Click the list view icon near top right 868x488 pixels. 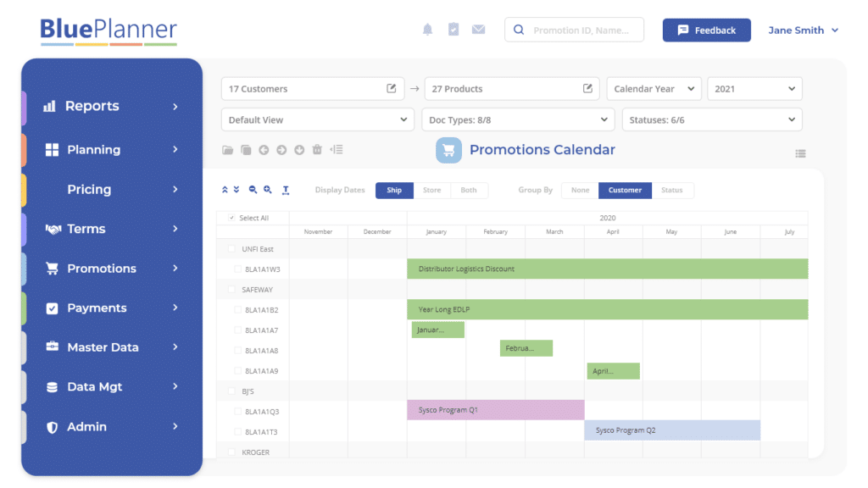pyautogui.click(x=801, y=153)
